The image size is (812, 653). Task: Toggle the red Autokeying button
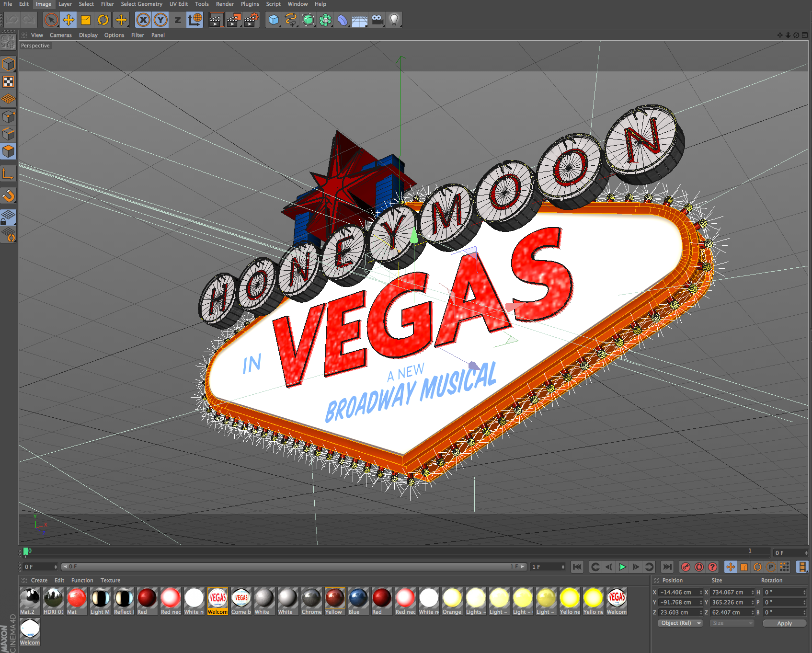[699, 567]
